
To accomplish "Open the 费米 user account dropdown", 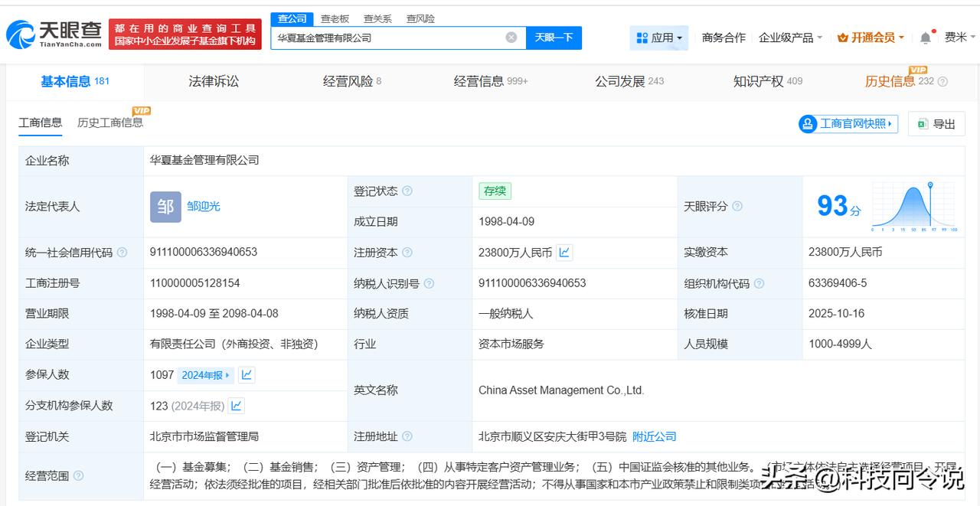I will coord(960,38).
